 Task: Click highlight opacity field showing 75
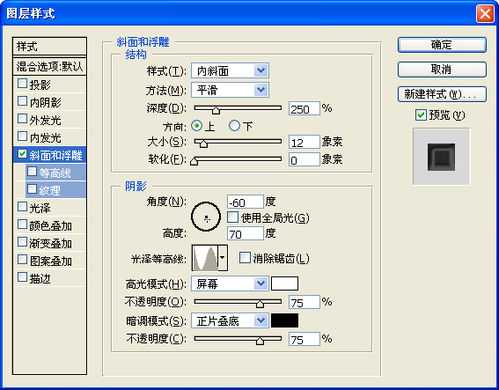(x=304, y=303)
